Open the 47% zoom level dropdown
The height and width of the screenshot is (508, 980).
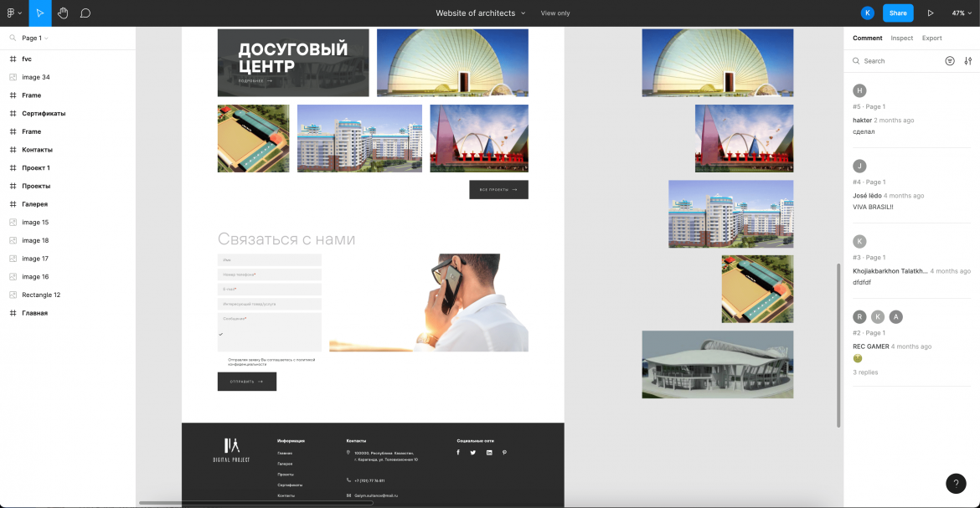coord(962,13)
